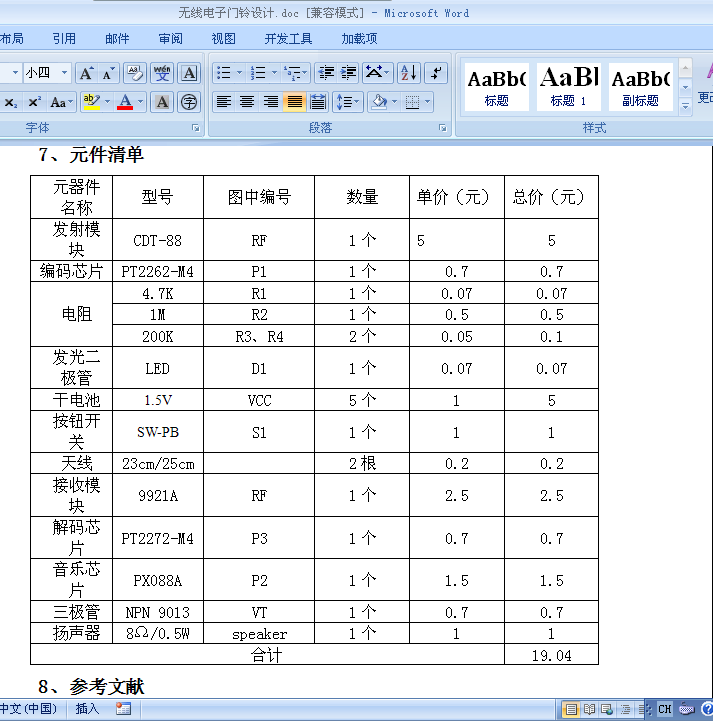Screen dimensions: 713x721
Task: Center the paragraph text
Action: [247, 102]
